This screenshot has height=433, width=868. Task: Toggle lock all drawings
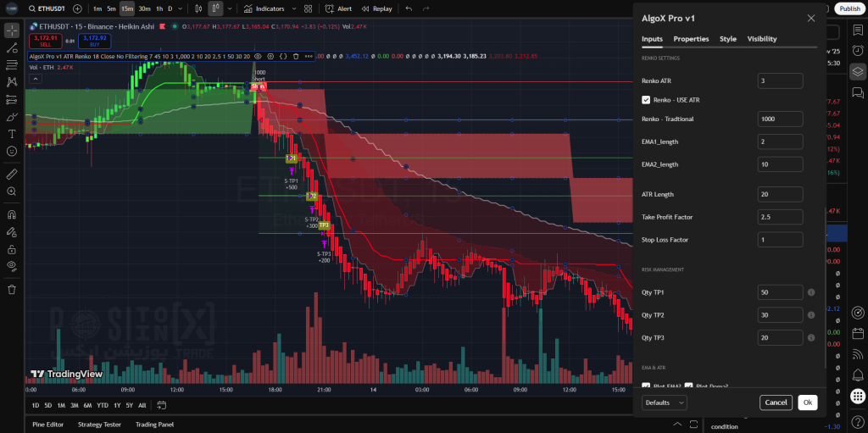(12, 248)
